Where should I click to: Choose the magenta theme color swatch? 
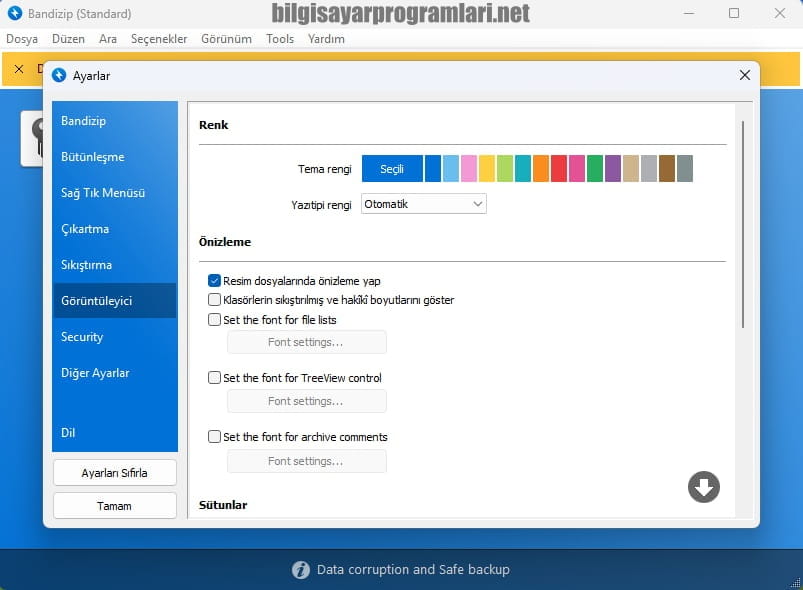pyautogui.click(x=577, y=168)
